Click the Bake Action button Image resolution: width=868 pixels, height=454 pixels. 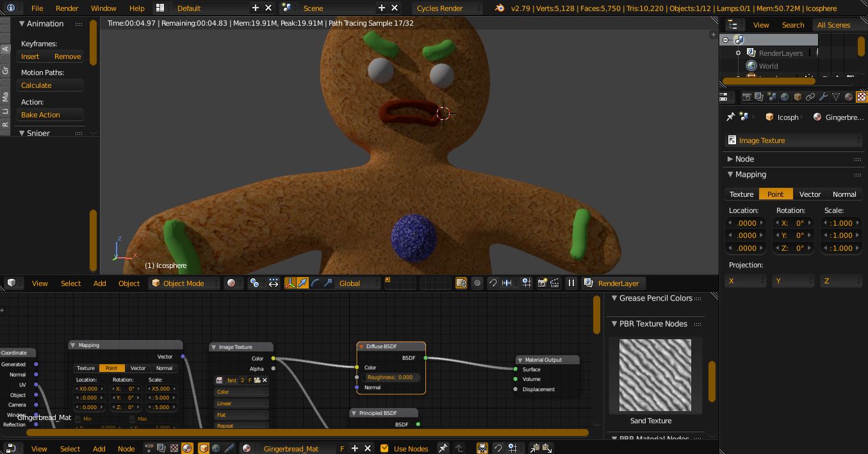tap(51, 114)
